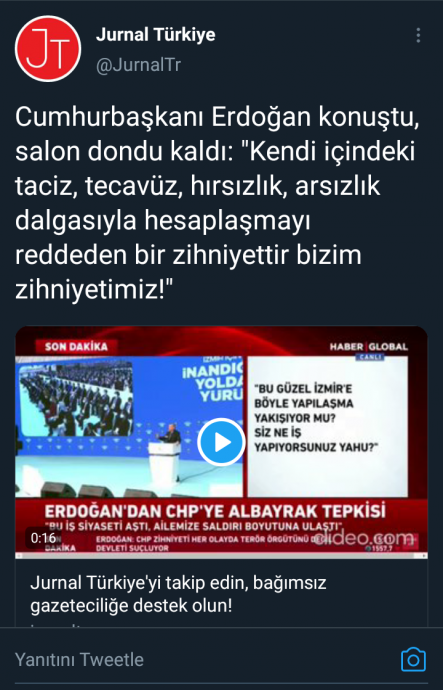This screenshot has height=690, width=443.
Task: Click the 0:16 video duration badge
Action: pos(43,538)
